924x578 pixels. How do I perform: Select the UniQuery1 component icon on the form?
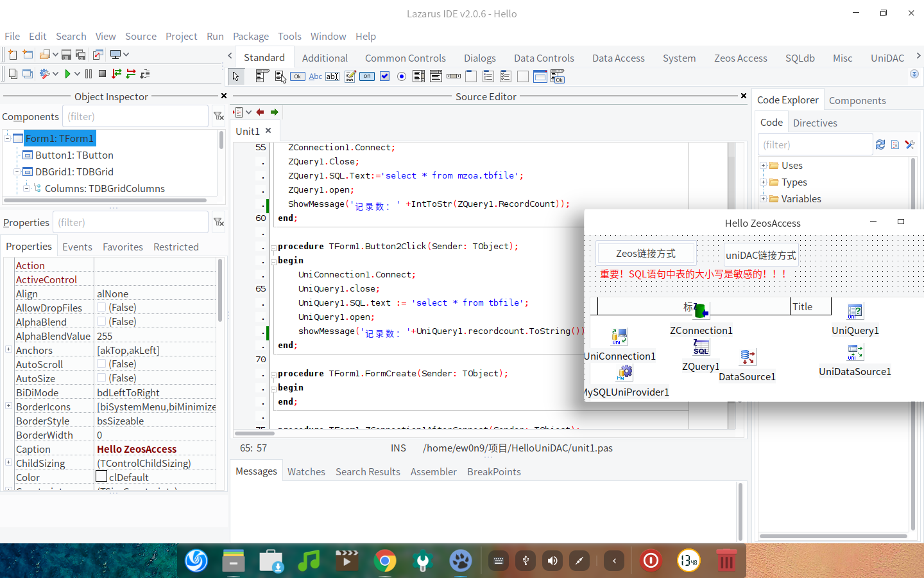(x=855, y=311)
